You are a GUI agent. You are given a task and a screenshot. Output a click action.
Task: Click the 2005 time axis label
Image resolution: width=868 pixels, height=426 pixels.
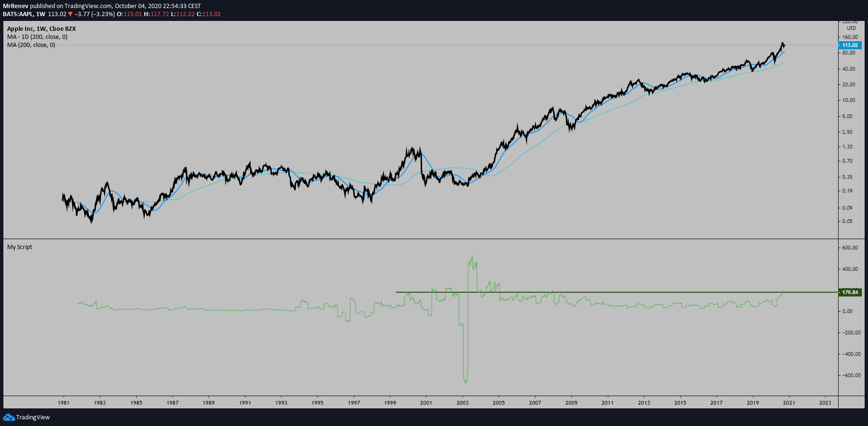coord(499,403)
